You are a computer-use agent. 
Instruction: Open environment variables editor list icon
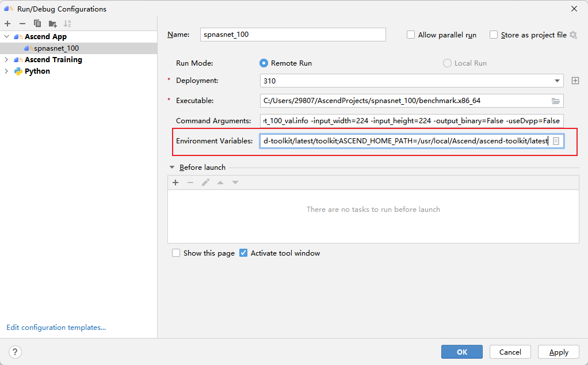coord(556,141)
